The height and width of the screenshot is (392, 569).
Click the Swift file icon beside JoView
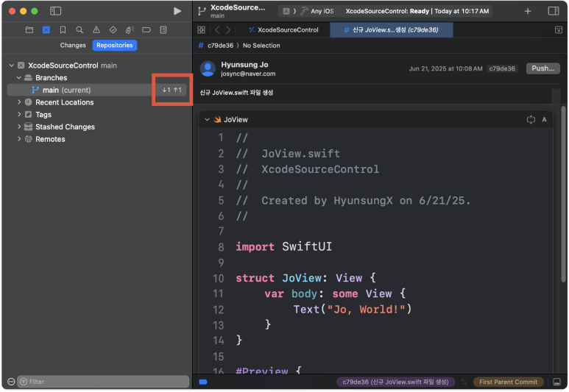(x=217, y=119)
